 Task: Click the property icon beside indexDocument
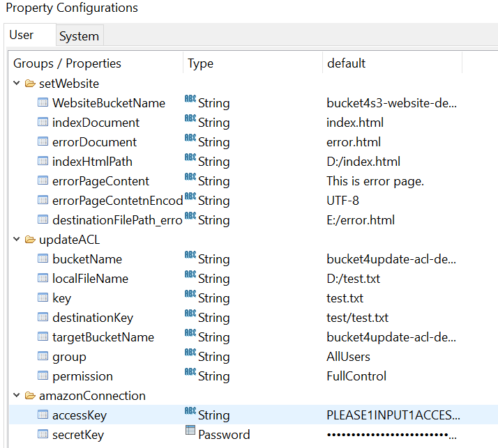[43, 123]
